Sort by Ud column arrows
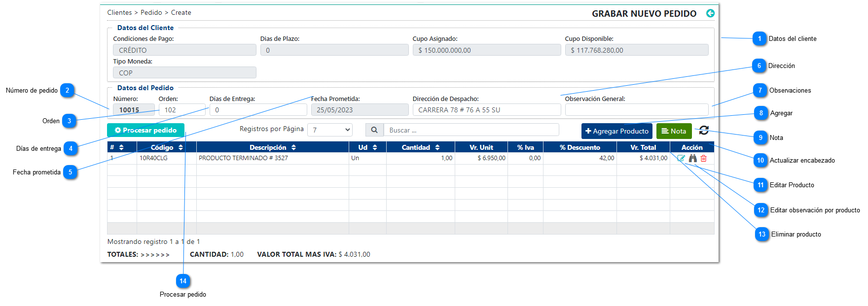Screen dimensions: 868x306 [x=375, y=147]
